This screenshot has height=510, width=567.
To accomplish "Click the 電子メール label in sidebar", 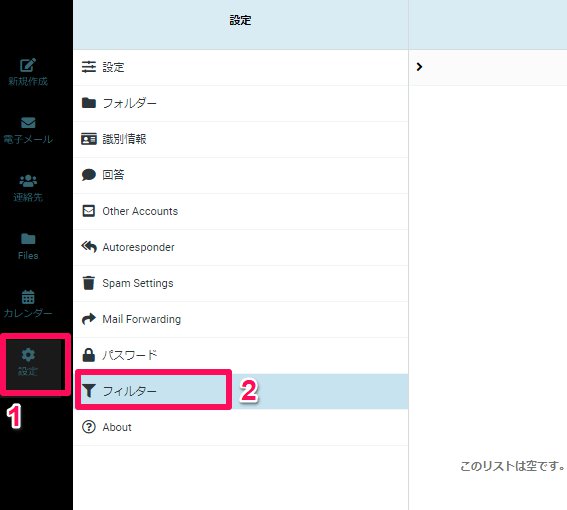I will (28, 139).
